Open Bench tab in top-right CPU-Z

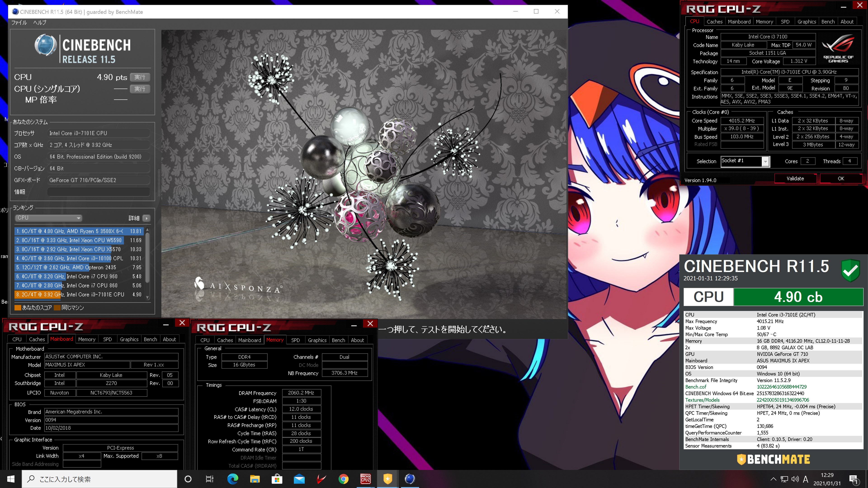(828, 21)
